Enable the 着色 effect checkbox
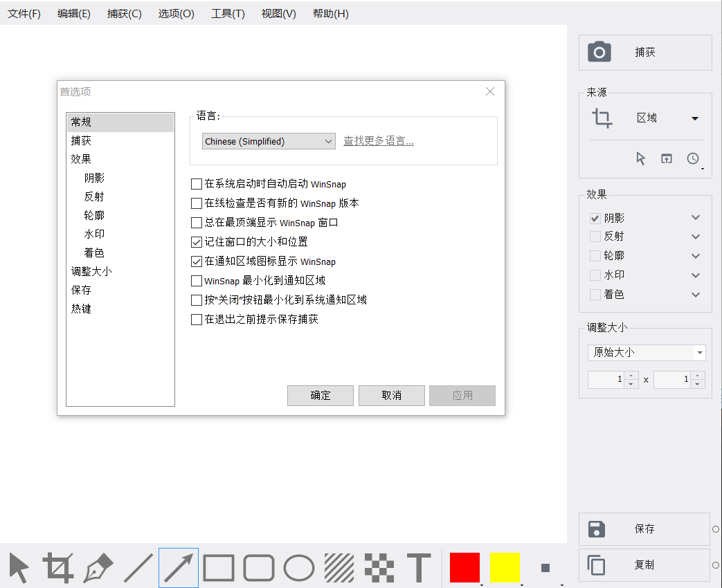Viewport: 722px width, 588px height. pos(595,295)
